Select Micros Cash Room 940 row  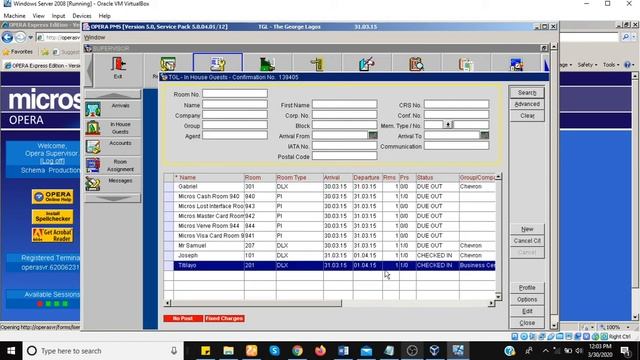(329, 196)
